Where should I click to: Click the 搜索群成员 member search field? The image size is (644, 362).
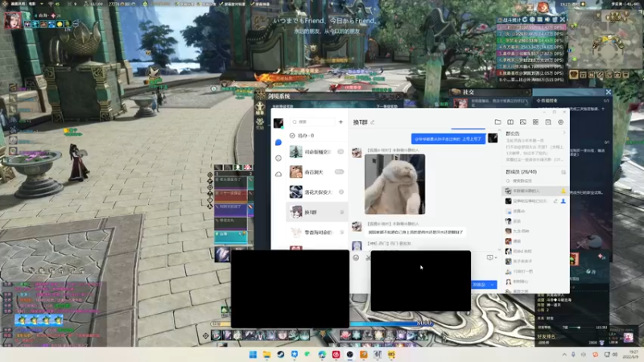(535, 181)
